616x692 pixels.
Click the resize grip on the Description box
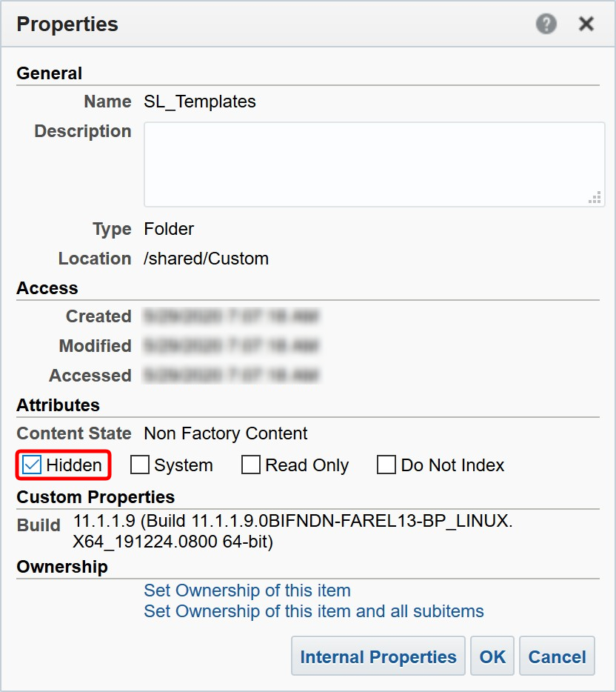click(595, 197)
